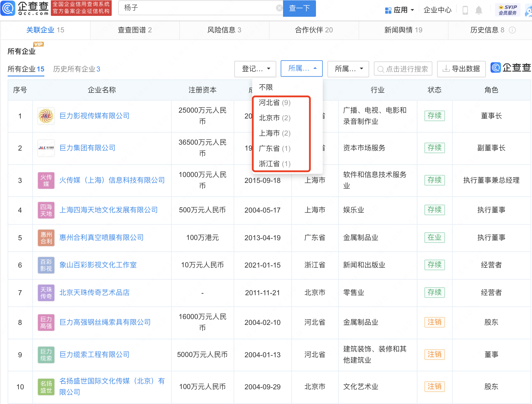Expand the 登记... status filter dropdown
The height and width of the screenshot is (404, 532).
255,69
